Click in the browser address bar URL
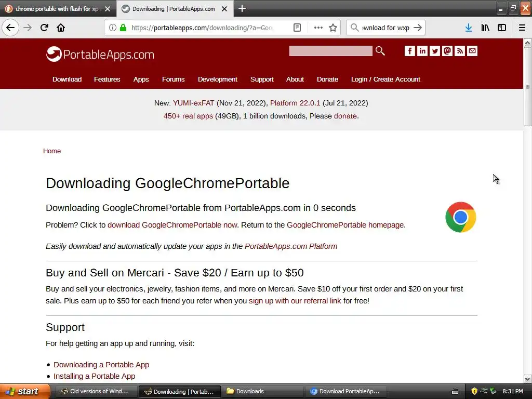532x399 pixels. [202, 28]
